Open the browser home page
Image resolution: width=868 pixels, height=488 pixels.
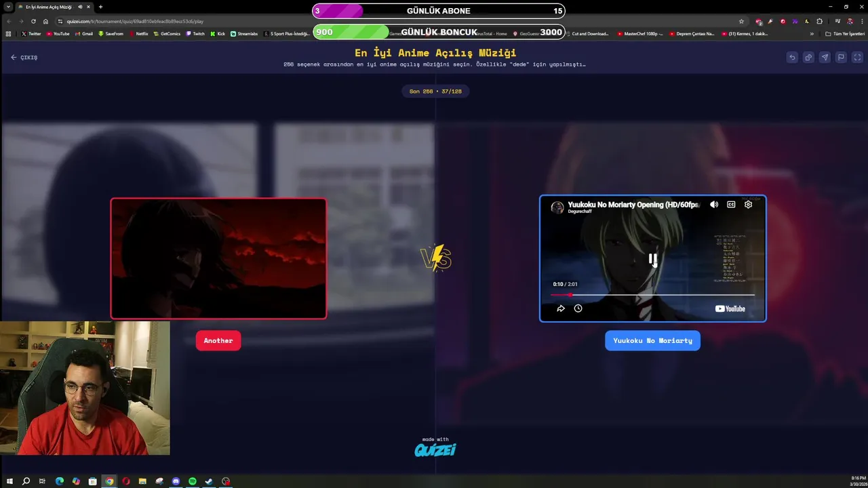[45, 21]
